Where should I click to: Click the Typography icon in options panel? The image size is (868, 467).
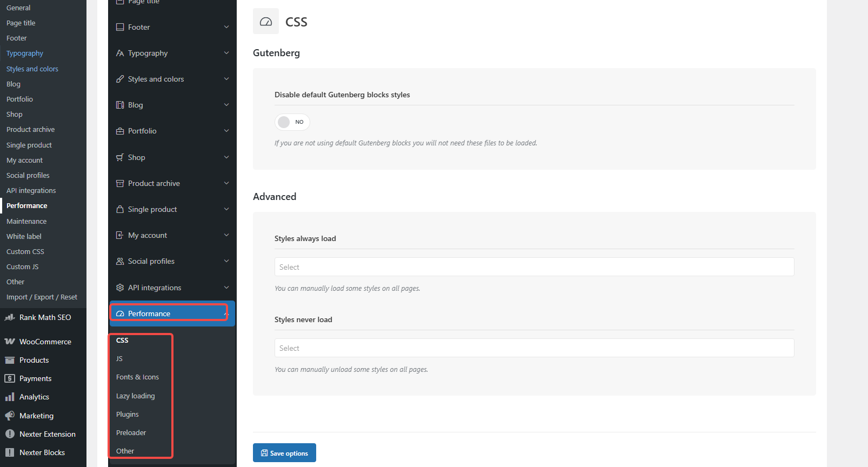tap(120, 53)
